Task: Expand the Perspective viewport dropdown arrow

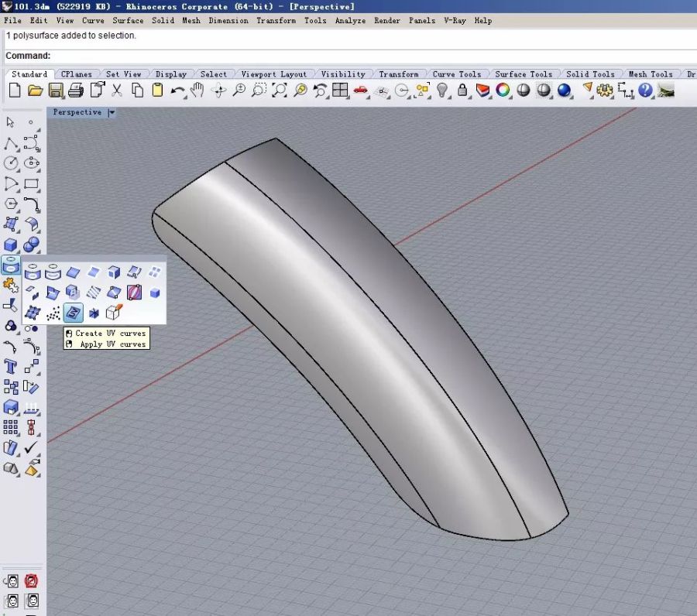Action: (112, 112)
